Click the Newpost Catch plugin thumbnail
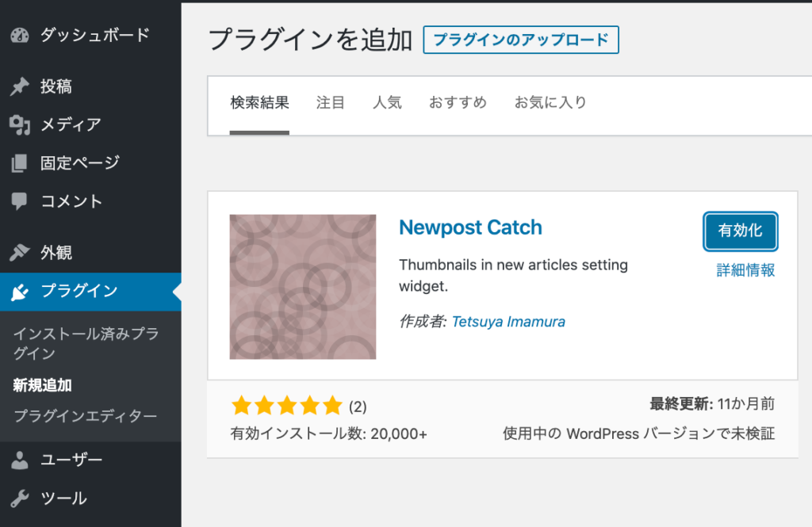Image resolution: width=812 pixels, height=527 pixels. click(302, 286)
